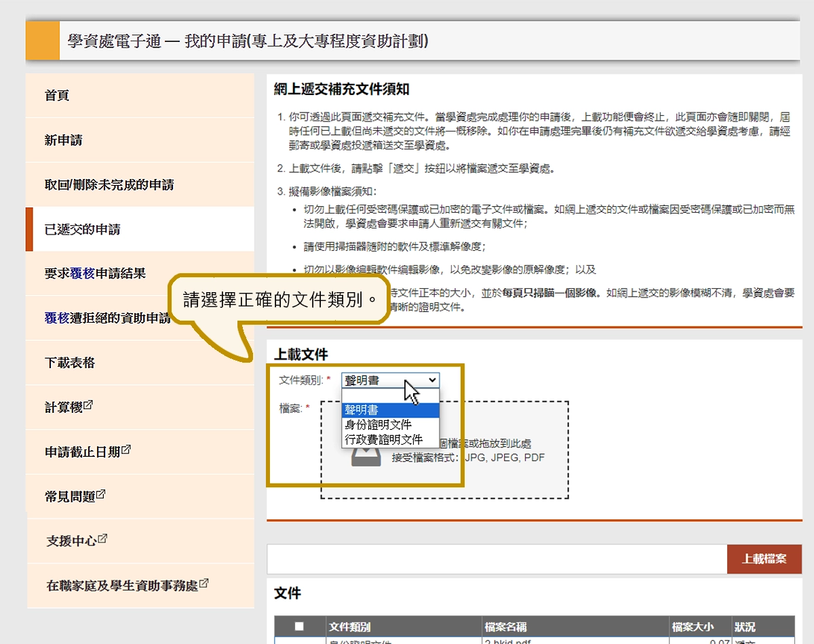Visit 在職家庭及學生資助事務處 link
Image resolution: width=814 pixels, height=644 pixels.
click(x=127, y=585)
